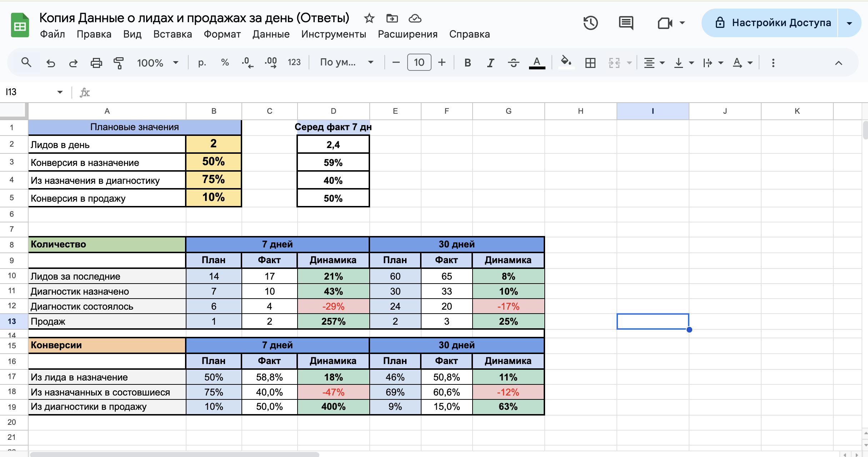Open the Формат menu

[222, 34]
